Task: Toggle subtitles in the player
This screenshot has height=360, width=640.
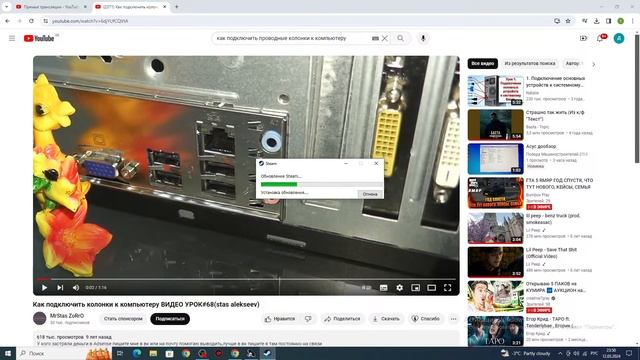Action: (x=384, y=288)
